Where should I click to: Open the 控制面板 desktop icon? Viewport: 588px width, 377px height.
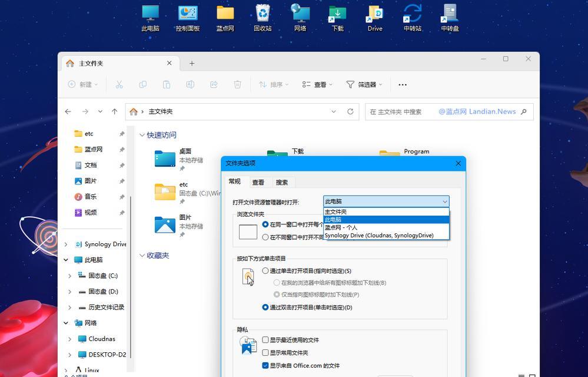pyautogui.click(x=188, y=18)
